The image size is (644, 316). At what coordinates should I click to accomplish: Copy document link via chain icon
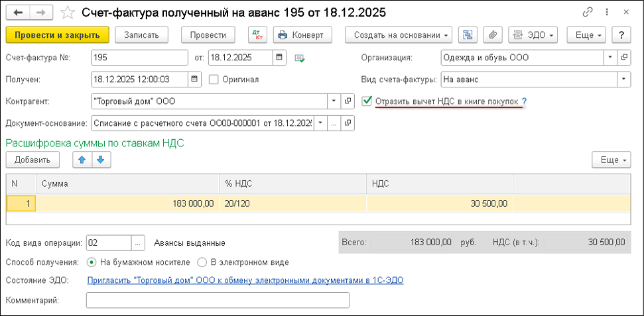[587, 13]
